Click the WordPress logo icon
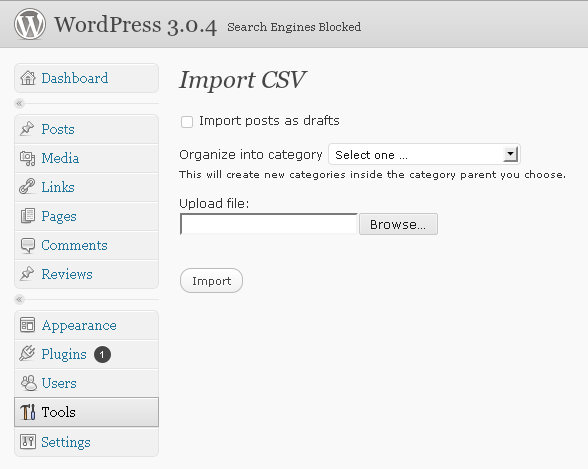This screenshot has width=588, height=469. [x=30, y=24]
